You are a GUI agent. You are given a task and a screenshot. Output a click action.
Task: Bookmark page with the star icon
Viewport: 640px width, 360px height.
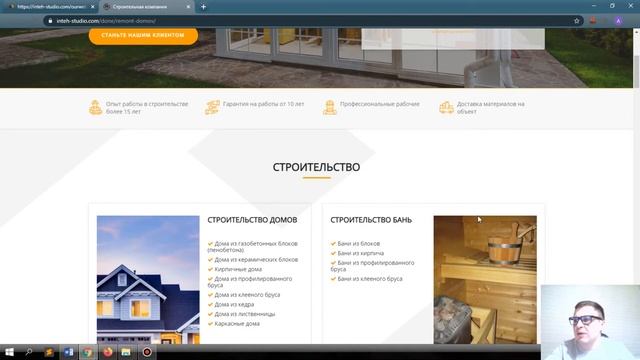click(577, 21)
